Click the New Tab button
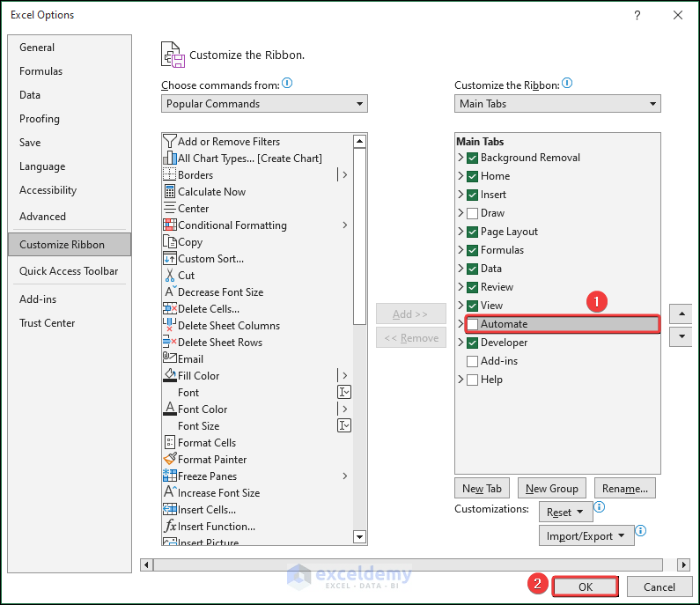 482,488
